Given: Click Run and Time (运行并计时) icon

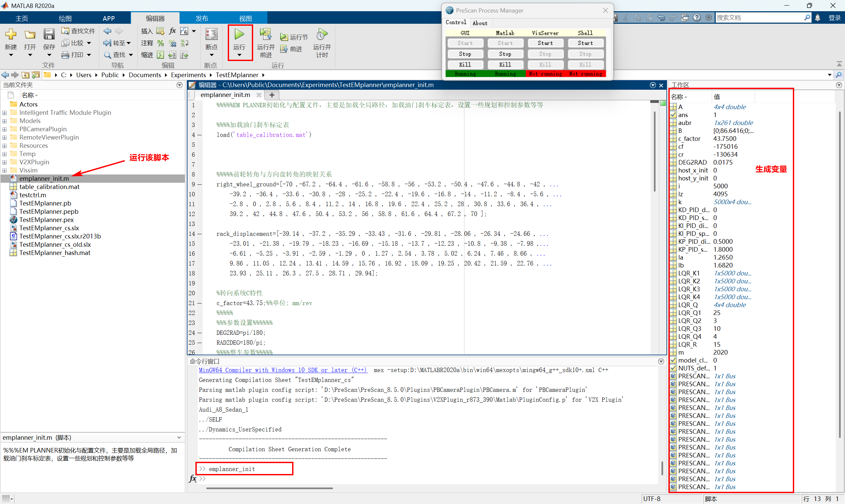Looking at the screenshot, I should coord(321,35).
